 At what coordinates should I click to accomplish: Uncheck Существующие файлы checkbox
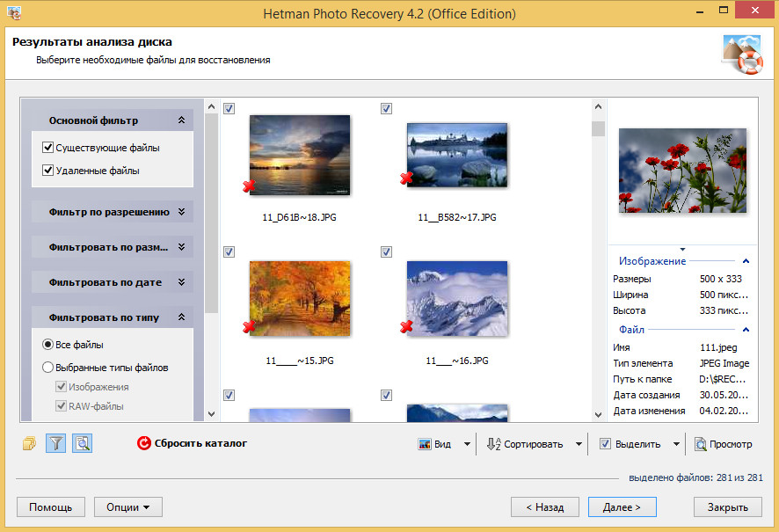[48, 148]
